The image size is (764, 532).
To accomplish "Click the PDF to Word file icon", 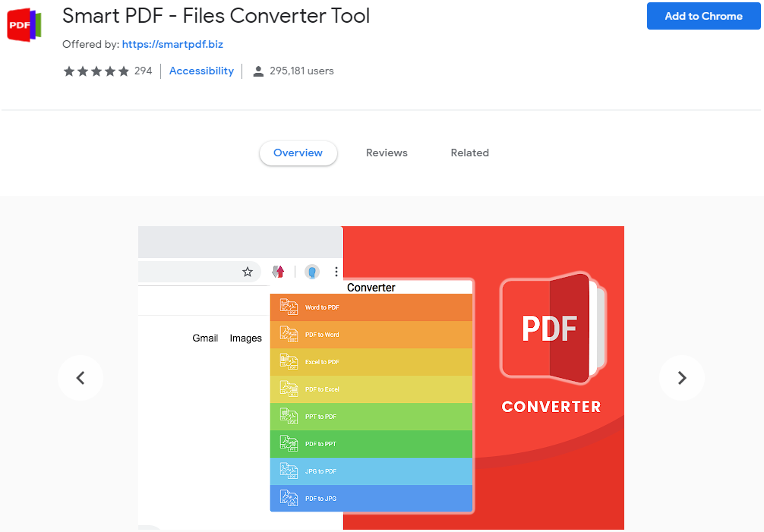I will pyautogui.click(x=289, y=335).
